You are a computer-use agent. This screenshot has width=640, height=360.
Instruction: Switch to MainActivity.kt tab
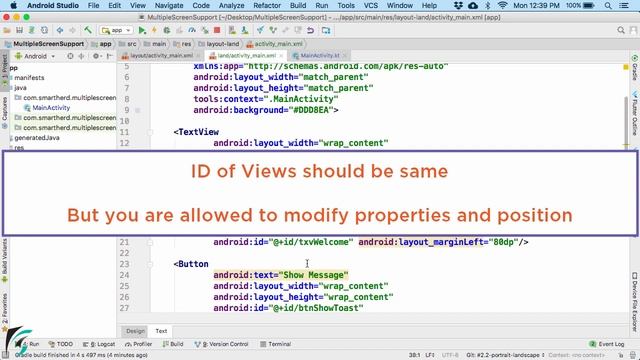(x=320, y=56)
